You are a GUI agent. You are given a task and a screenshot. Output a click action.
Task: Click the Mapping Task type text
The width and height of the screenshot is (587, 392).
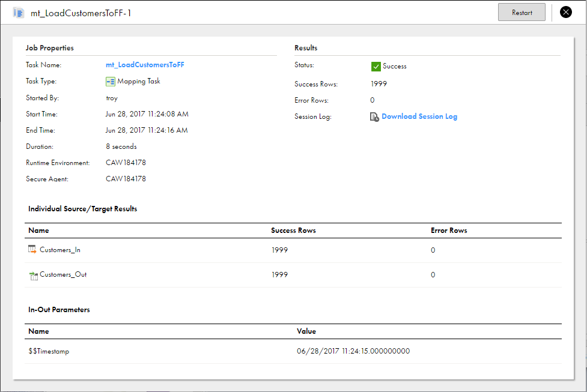(x=139, y=81)
